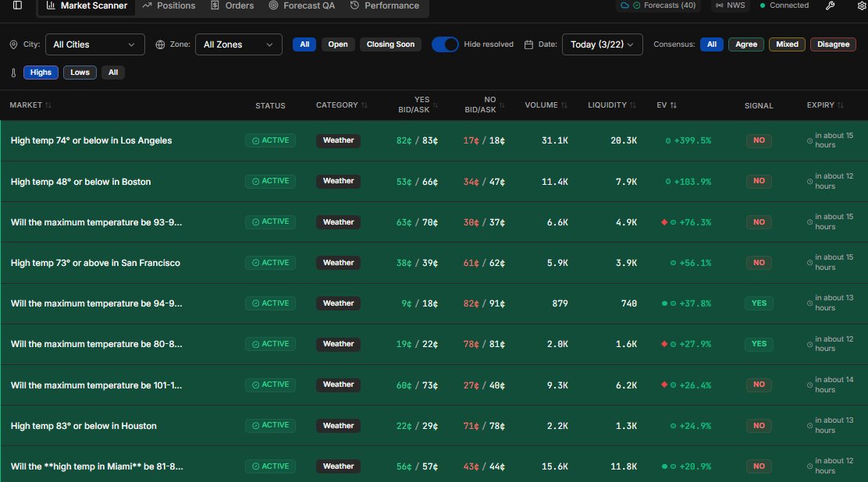Click Weather category tag in Boston row
This screenshot has width=868, height=482.
pyautogui.click(x=338, y=181)
